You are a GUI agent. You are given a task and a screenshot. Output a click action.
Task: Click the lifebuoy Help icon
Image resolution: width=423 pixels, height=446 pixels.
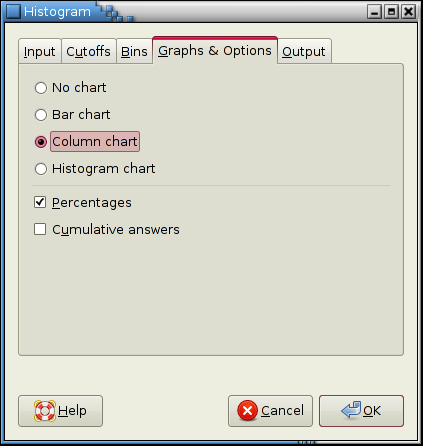click(45, 411)
